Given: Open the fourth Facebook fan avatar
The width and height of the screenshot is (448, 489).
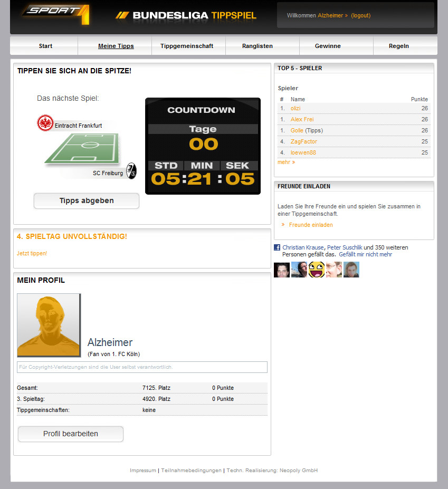Looking at the screenshot, I should pyautogui.click(x=334, y=270).
